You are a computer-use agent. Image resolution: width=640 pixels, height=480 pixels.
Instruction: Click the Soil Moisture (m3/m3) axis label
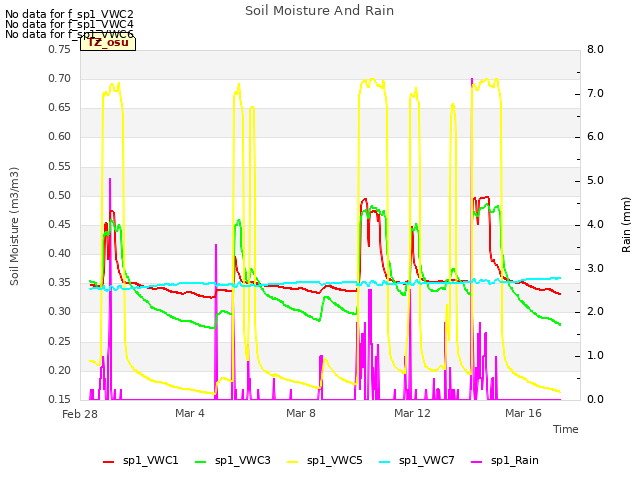point(14,226)
